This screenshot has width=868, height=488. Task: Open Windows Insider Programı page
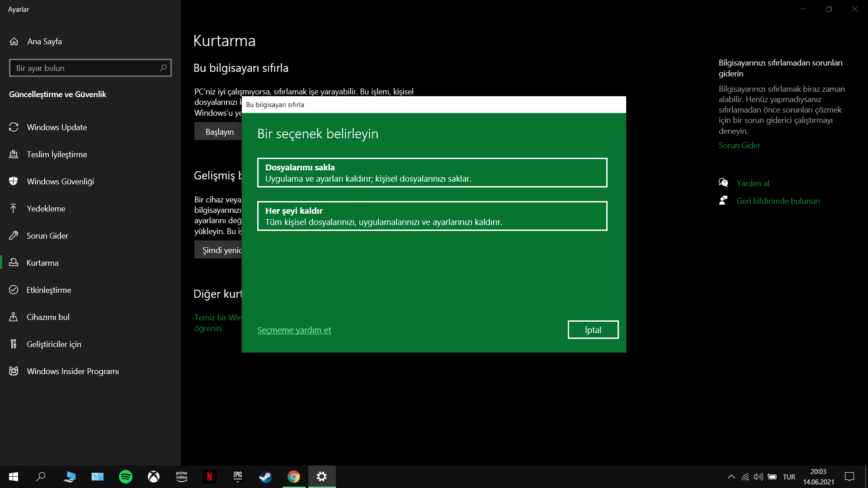click(72, 371)
